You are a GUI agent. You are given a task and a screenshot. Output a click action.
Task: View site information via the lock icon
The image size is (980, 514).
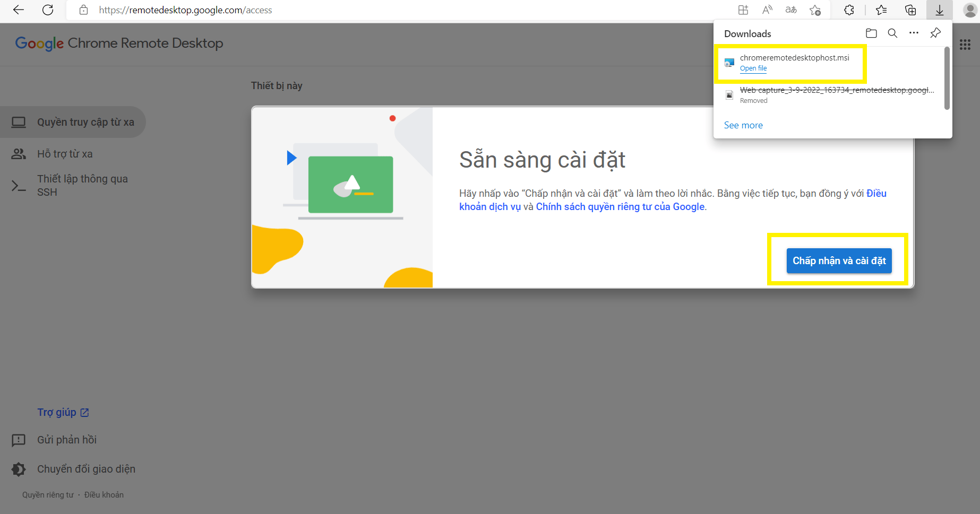tap(83, 10)
